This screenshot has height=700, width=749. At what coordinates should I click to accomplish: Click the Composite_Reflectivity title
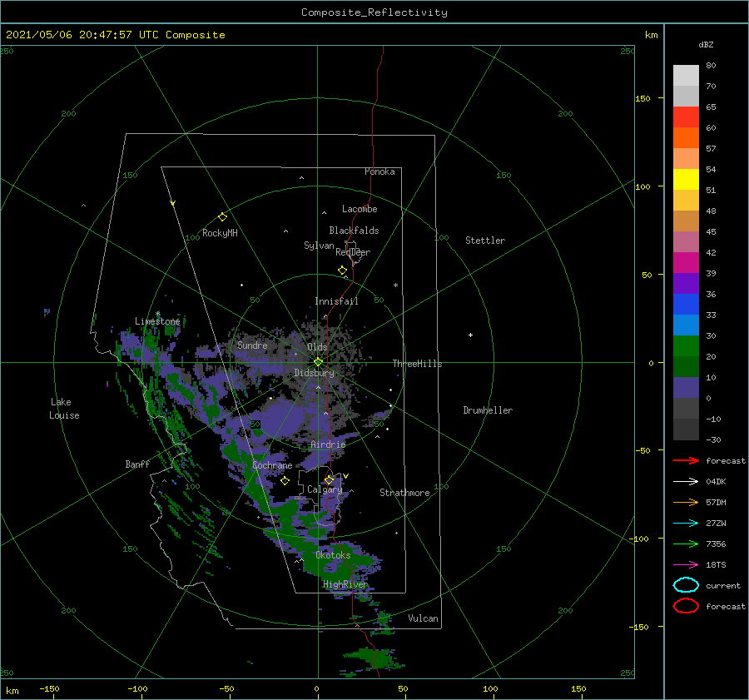[x=374, y=12]
